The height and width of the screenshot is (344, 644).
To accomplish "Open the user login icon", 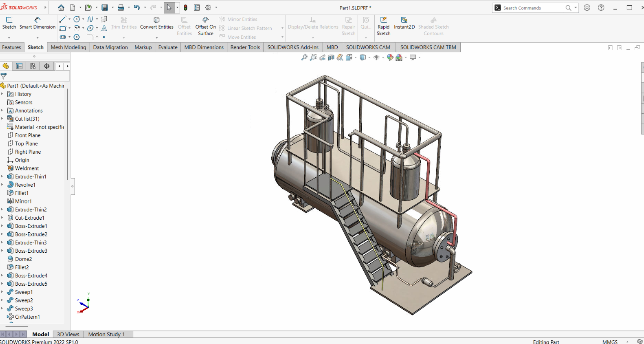I will [x=587, y=8].
